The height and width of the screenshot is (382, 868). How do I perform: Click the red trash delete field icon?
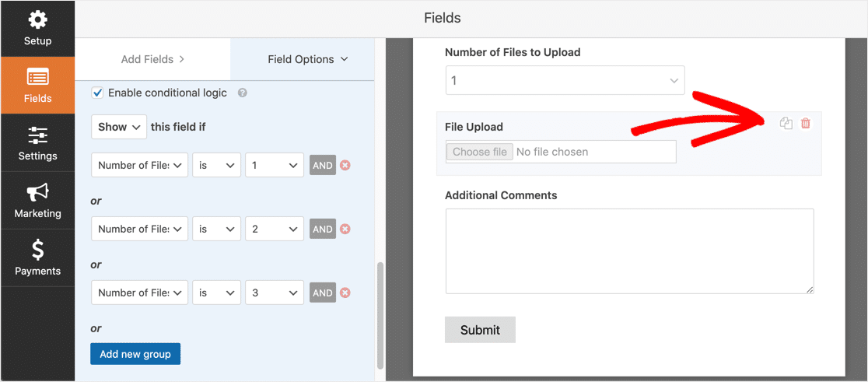point(806,124)
